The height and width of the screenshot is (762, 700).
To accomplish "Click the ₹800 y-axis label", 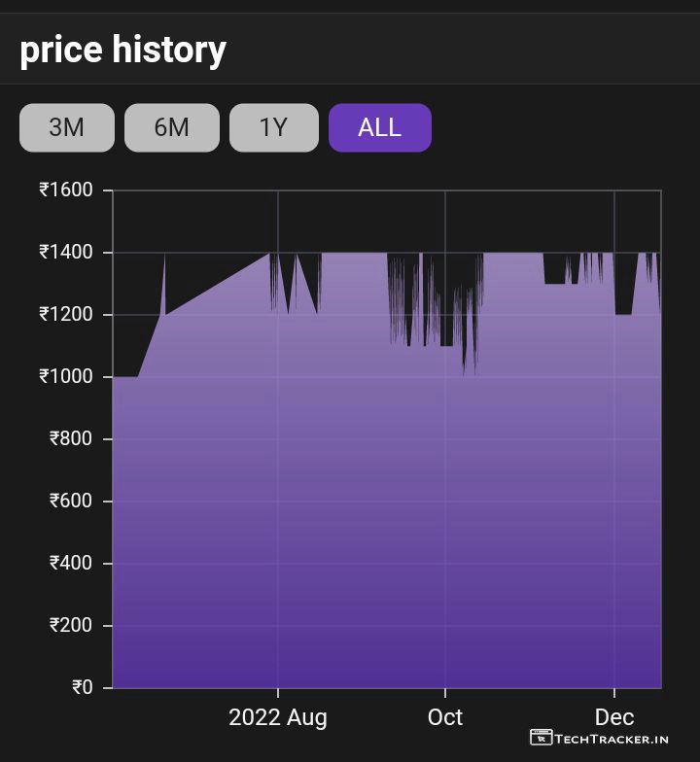I will tap(71, 439).
